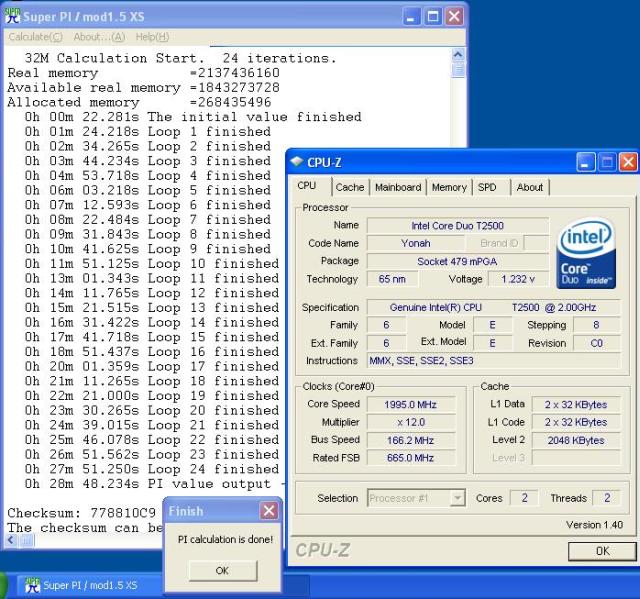Click the Cores count value
Screen dimensions: 640x599
[x=524, y=498]
